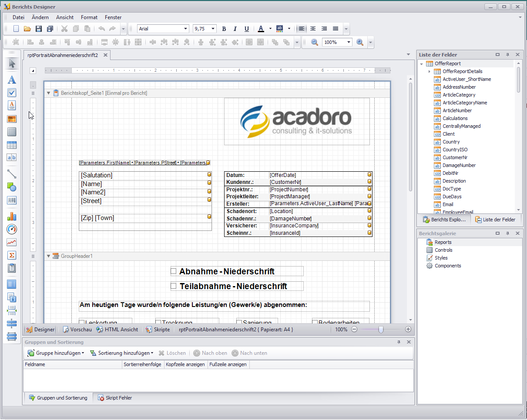This screenshot has height=420, width=527.
Task: Select the Gauge tool in toolbox
Action: [x=12, y=229]
